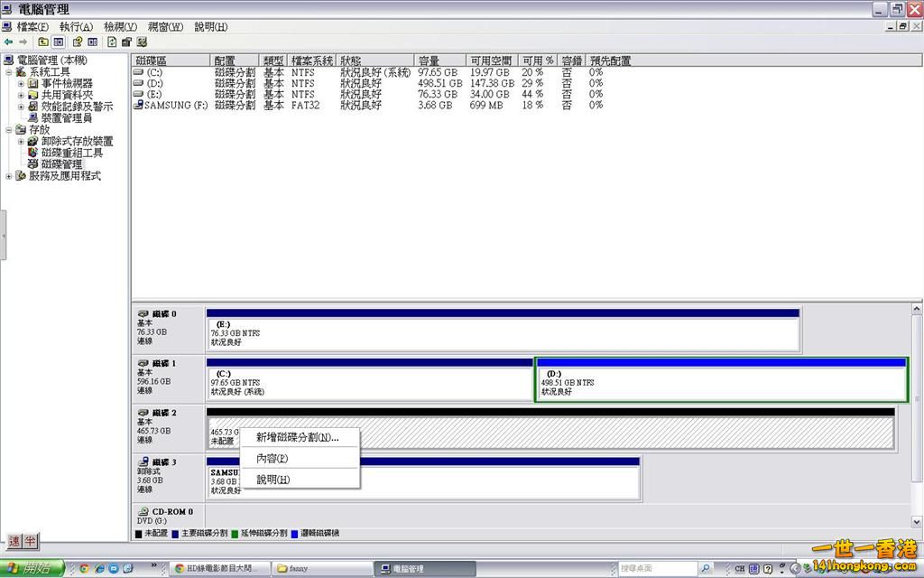Collapse the 系統工具 tree node
This screenshot has height=578, width=924.
point(9,72)
